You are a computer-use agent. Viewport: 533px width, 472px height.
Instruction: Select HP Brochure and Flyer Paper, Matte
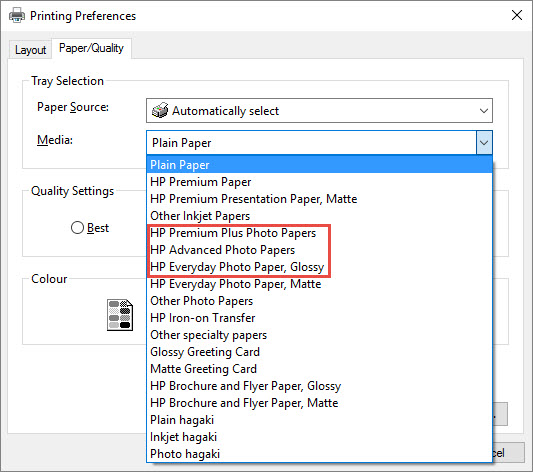point(319,403)
